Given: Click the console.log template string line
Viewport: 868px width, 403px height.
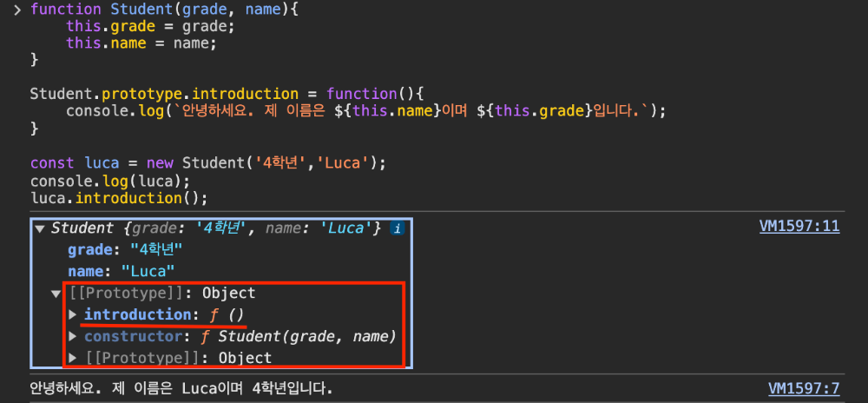Looking at the screenshot, I should (x=365, y=111).
